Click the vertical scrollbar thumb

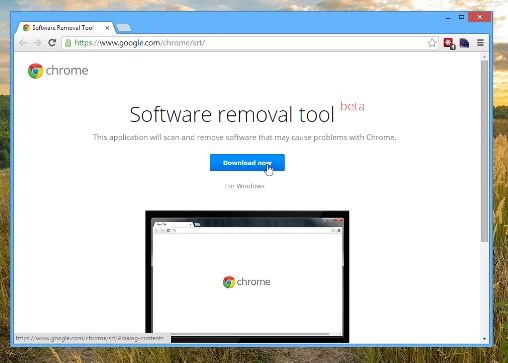pyautogui.click(x=484, y=151)
